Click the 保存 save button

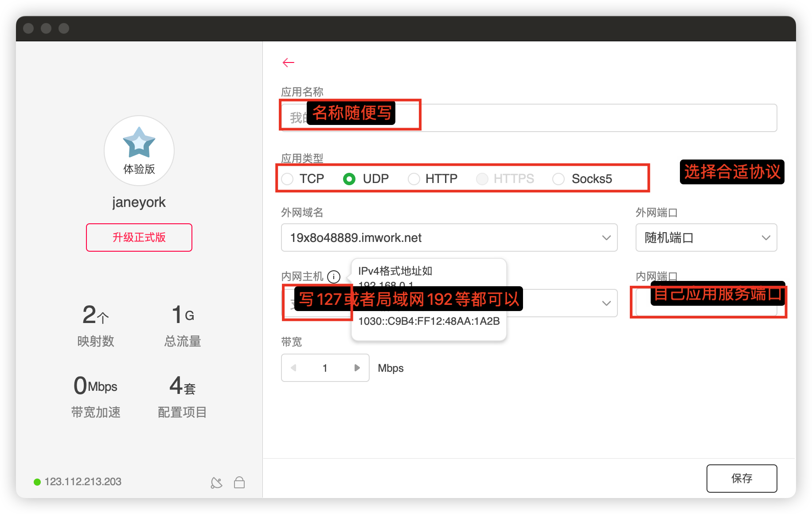coord(742,478)
